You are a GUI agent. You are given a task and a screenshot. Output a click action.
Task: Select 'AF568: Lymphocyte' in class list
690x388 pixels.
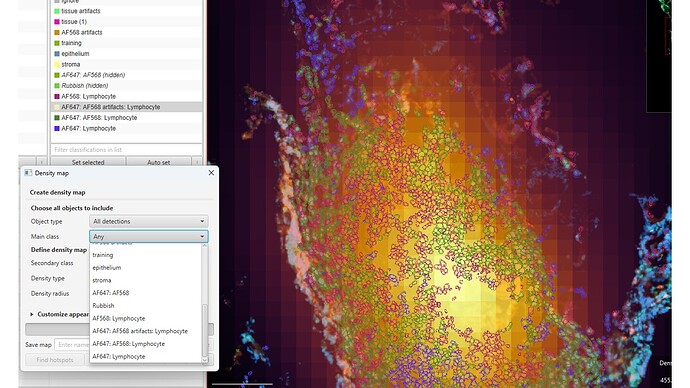click(127, 96)
